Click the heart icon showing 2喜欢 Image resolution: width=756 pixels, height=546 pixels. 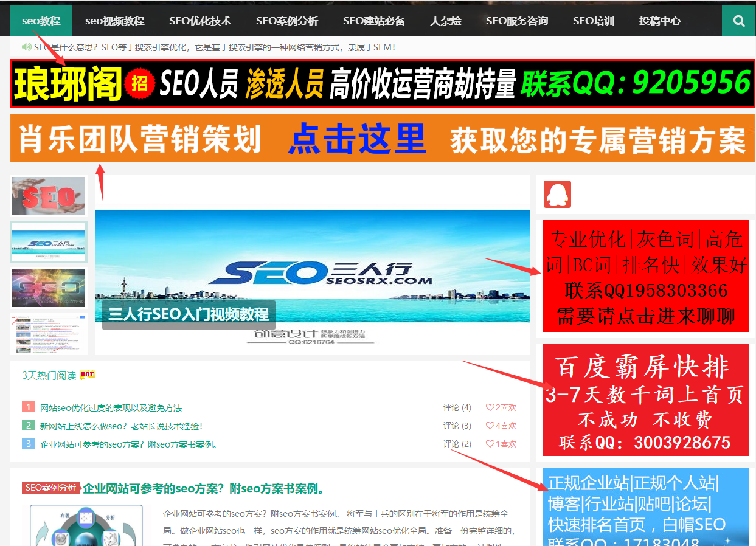click(x=490, y=407)
